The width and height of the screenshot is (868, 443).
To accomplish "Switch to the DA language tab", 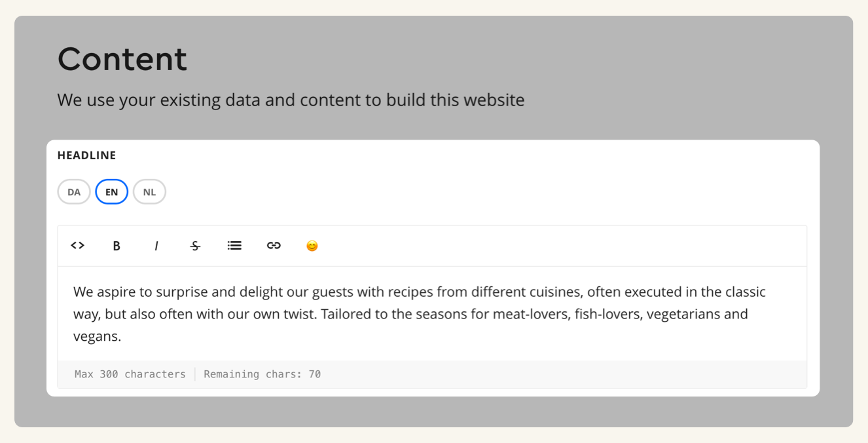I will click(74, 192).
